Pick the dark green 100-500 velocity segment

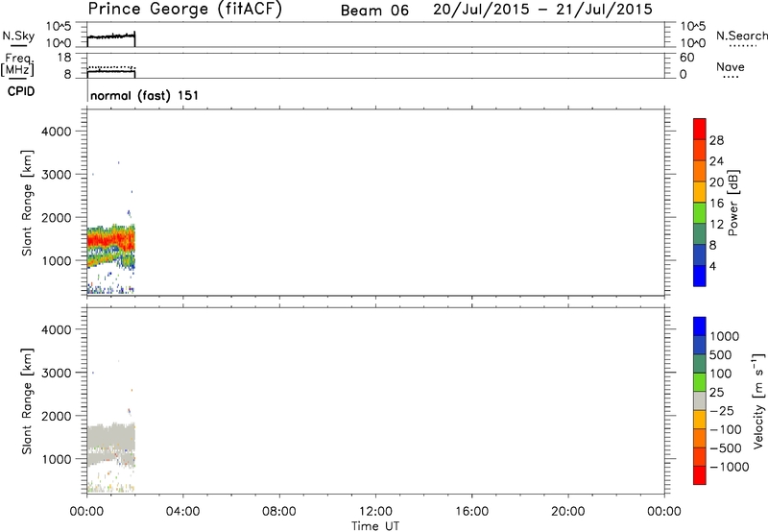(700, 364)
